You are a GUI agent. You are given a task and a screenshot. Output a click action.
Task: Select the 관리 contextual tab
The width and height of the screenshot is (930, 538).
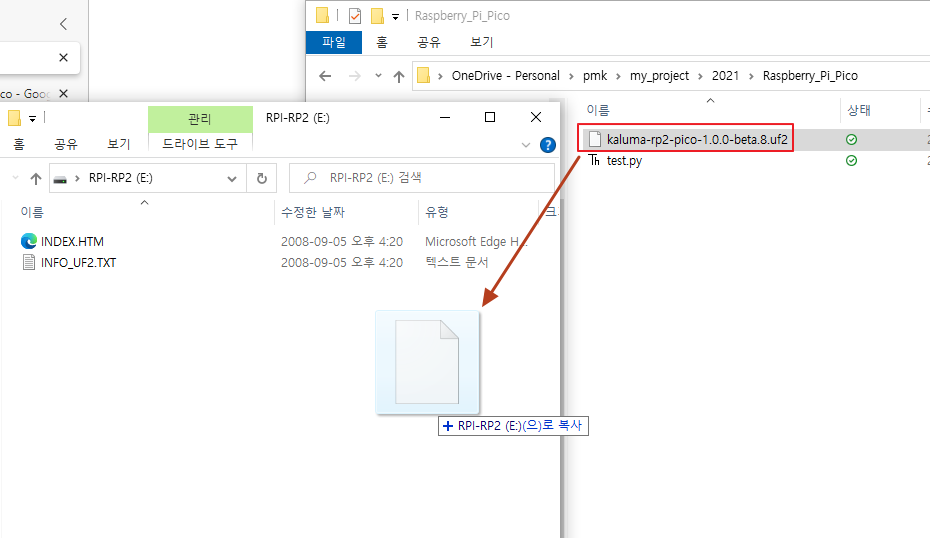click(200, 119)
